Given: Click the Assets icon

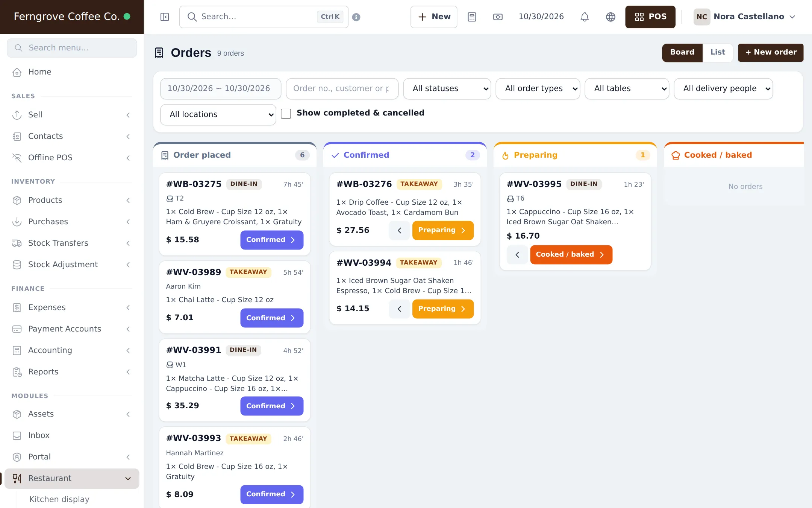Looking at the screenshot, I should 17,414.
